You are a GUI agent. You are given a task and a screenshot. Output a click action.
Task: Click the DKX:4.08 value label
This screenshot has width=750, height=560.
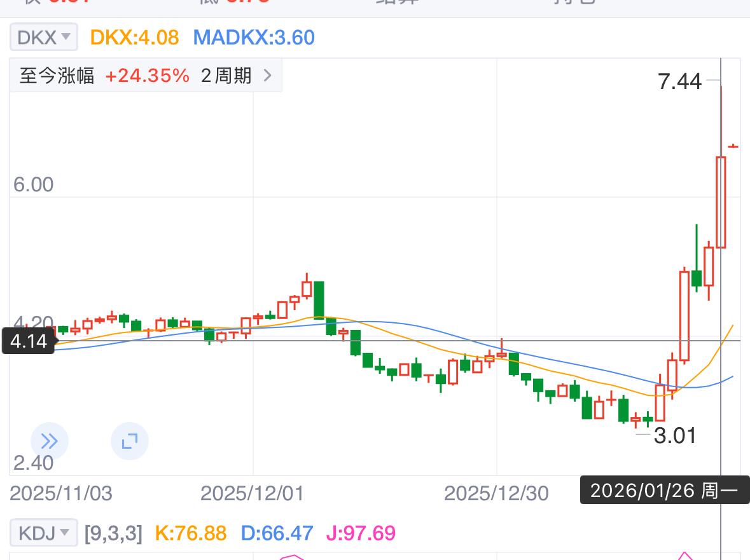pyautogui.click(x=134, y=38)
